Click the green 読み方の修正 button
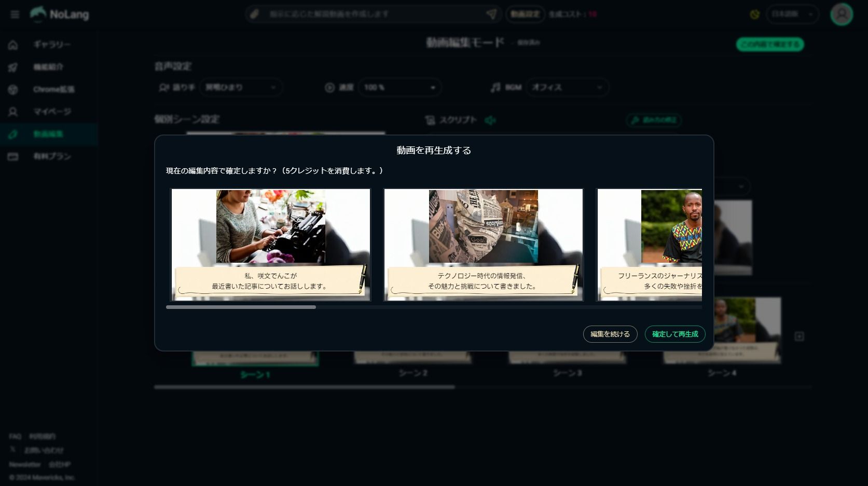The width and height of the screenshot is (868, 486). click(x=654, y=120)
